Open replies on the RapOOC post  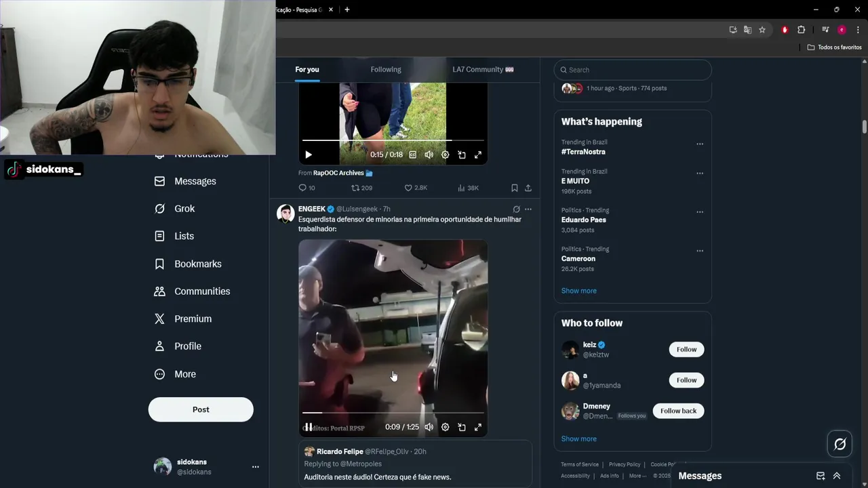tap(307, 188)
